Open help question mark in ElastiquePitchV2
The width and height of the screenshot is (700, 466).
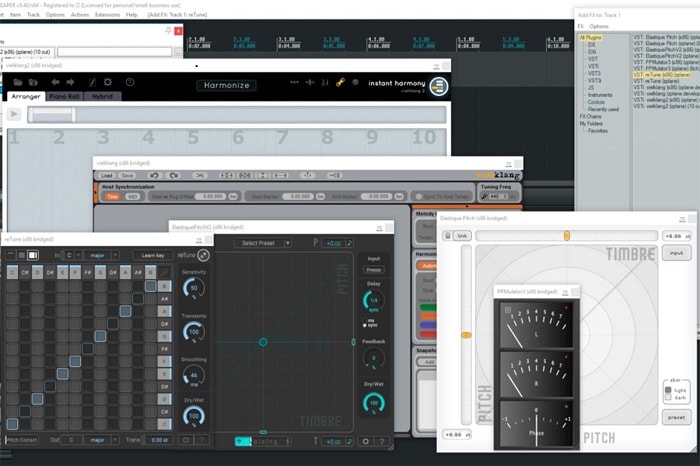[382, 441]
